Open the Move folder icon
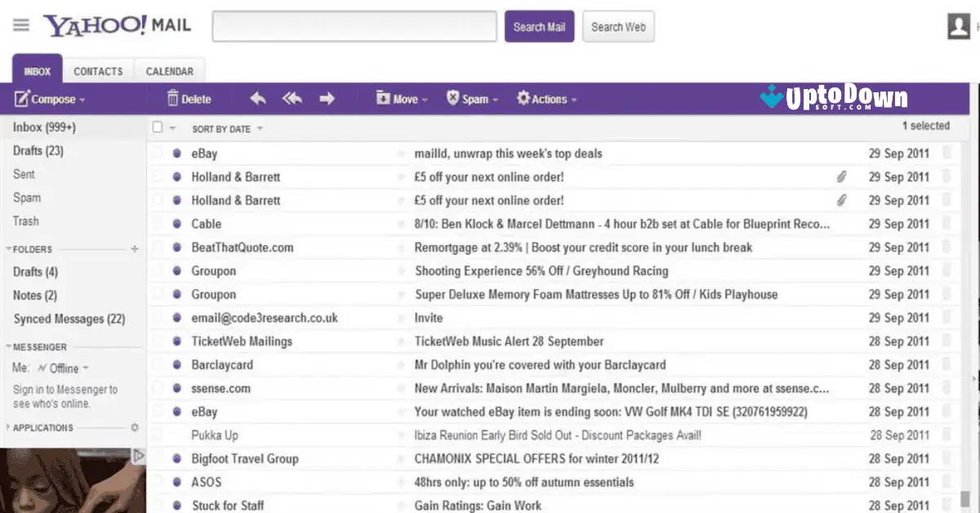This screenshot has width=980, height=513. click(383, 99)
